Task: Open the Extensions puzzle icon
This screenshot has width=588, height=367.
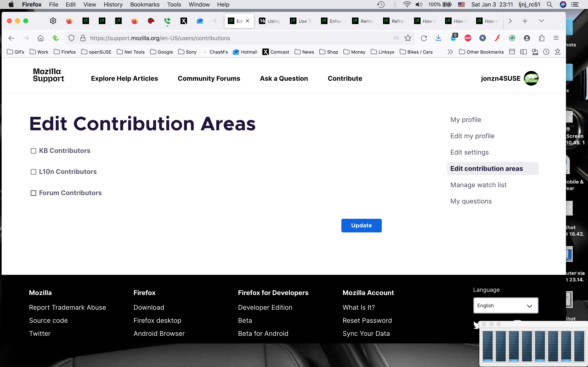Action: click(x=541, y=38)
